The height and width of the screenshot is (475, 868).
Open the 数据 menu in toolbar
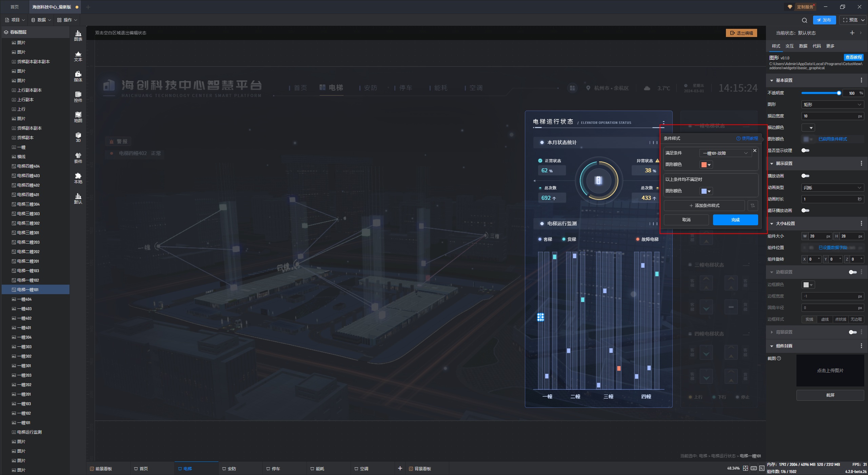(x=41, y=20)
